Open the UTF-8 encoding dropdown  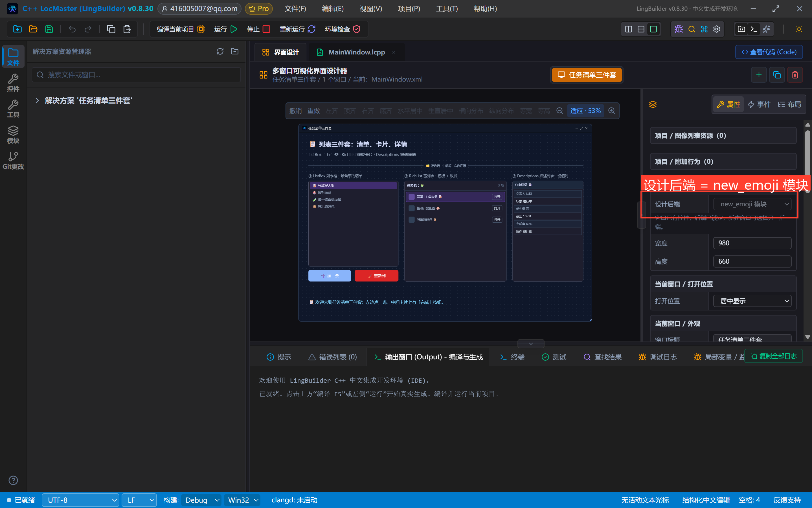tap(80, 500)
